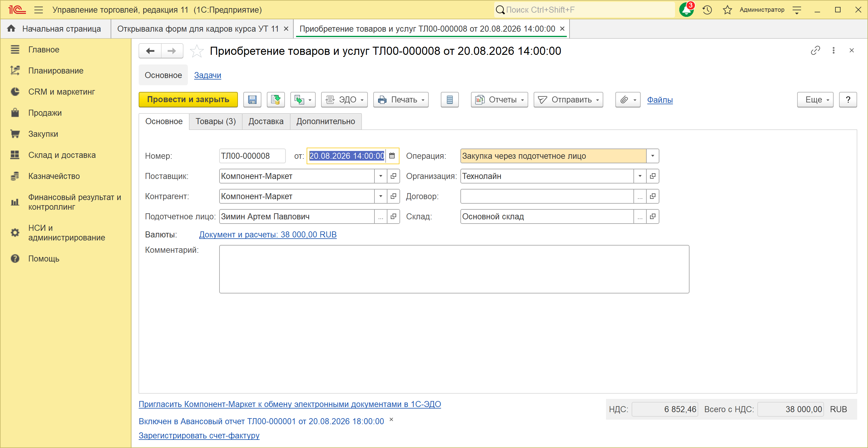The width and height of the screenshot is (868, 448).
Task: Open НСИ и администрирование section
Action: pos(66,233)
